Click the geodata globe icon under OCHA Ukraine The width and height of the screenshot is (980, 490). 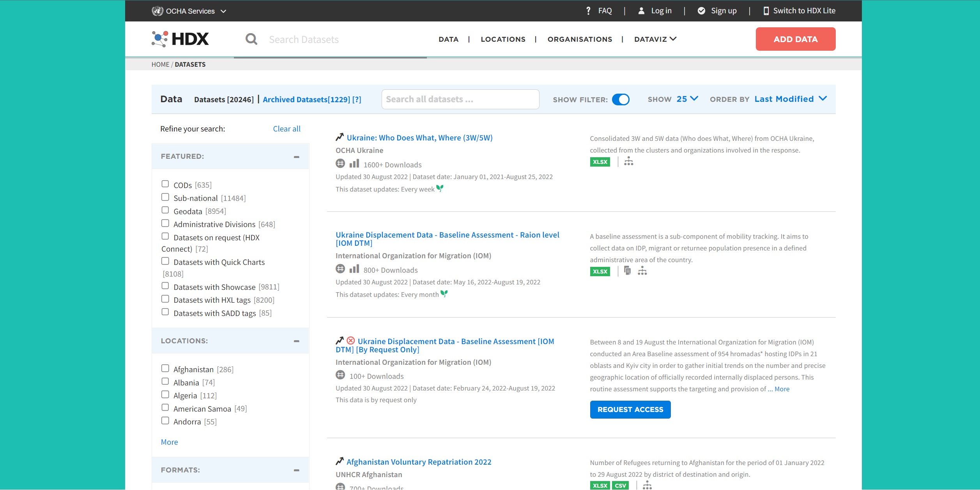pos(340,163)
